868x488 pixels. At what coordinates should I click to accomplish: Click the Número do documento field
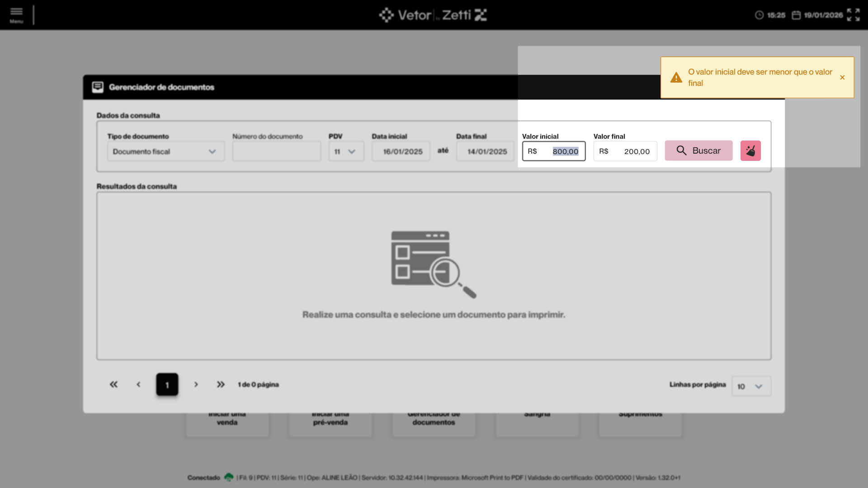click(x=276, y=152)
